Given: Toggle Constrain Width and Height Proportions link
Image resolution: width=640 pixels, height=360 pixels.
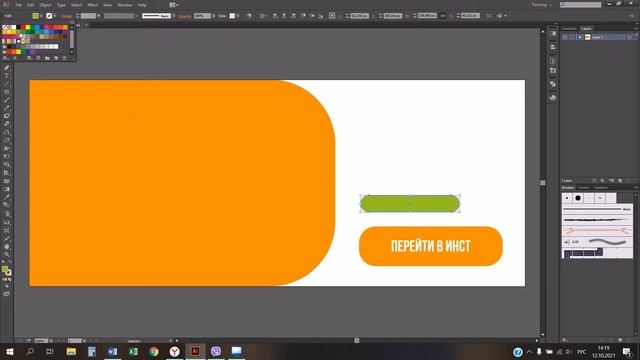Looking at the screenshot, I should coord(443,16).
